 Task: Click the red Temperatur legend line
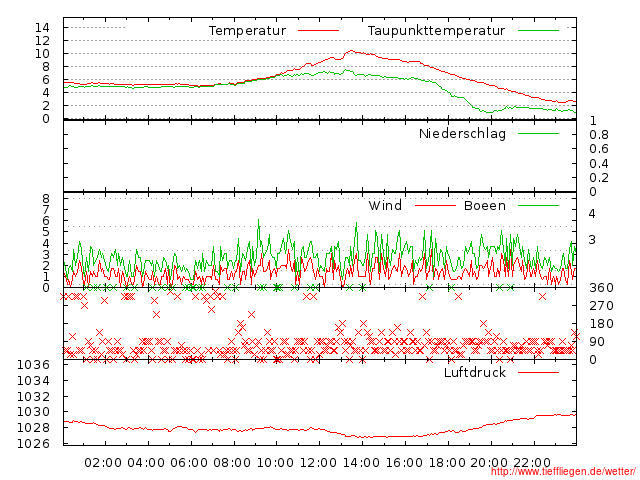(318, 31)
